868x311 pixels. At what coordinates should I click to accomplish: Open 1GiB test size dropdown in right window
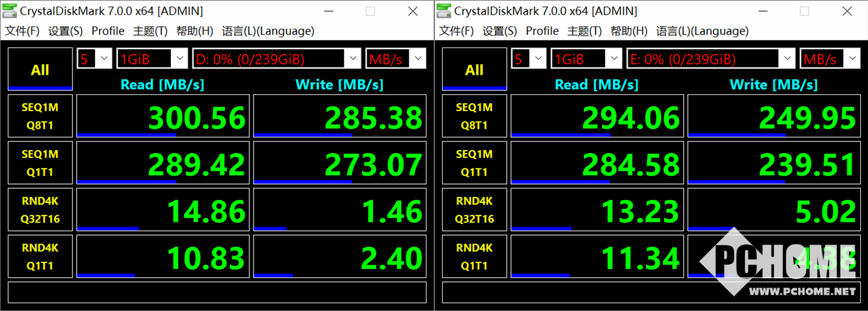pyautogui.click(x=586, y=59)
